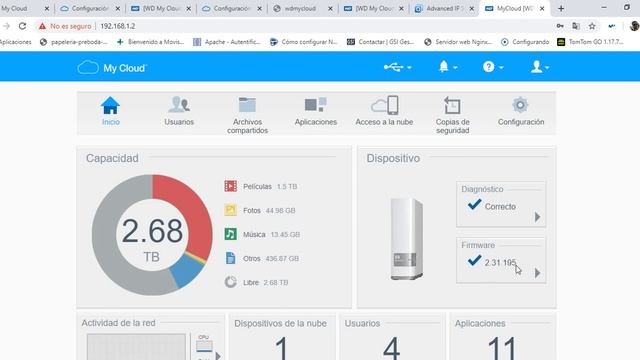Open the Cómo configurar N... bookmark
The image size is (640, 360).
pos(304,42)
